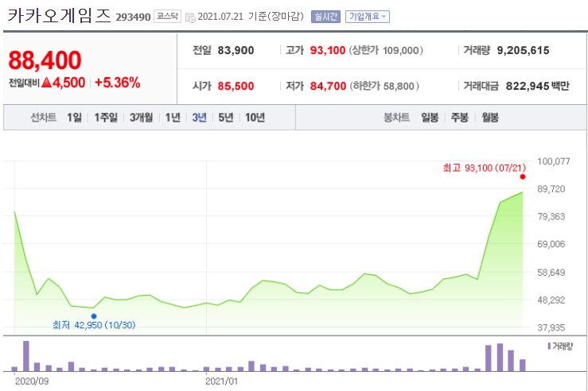This screenshot has height=391, width=588.
Task: Click the 거래대금 value 822,945
Action: 528,86
